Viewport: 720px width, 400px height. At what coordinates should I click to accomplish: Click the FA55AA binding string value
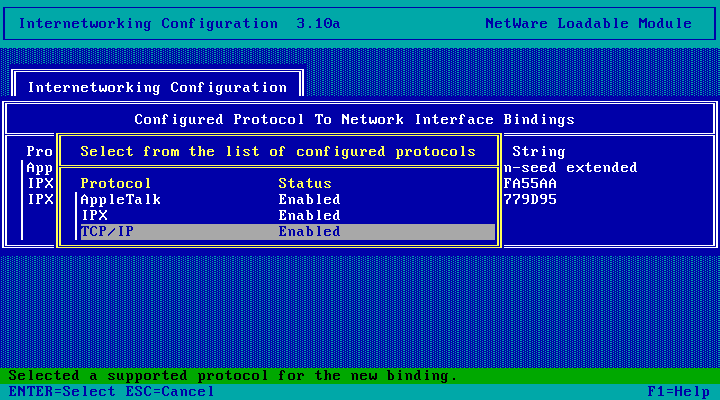(530, 184)
